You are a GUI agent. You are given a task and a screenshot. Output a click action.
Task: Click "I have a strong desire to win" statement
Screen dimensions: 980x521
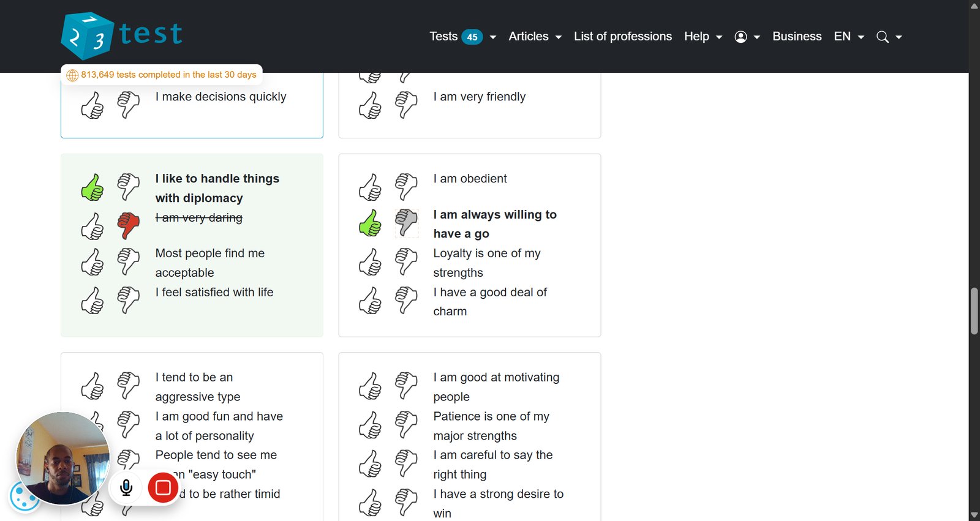(498, 503)
